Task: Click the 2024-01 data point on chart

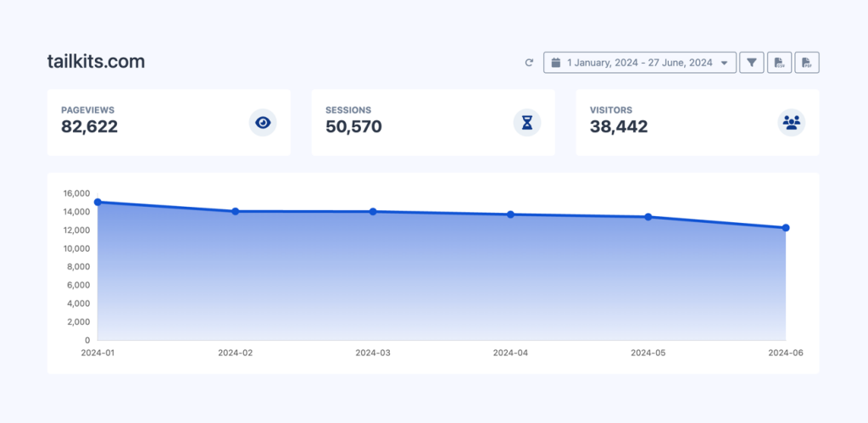Action: [97, 202]
